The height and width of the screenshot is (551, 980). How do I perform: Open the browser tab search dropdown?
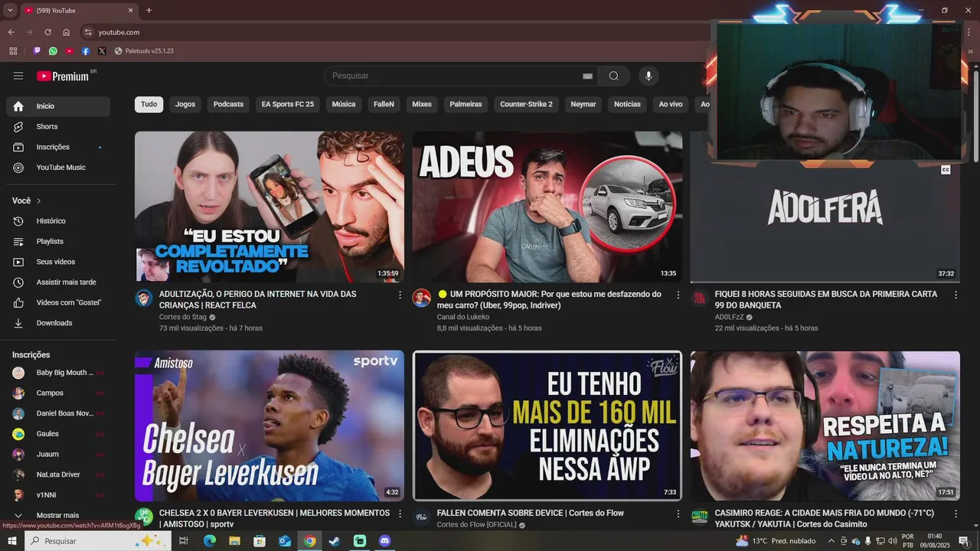10,11
